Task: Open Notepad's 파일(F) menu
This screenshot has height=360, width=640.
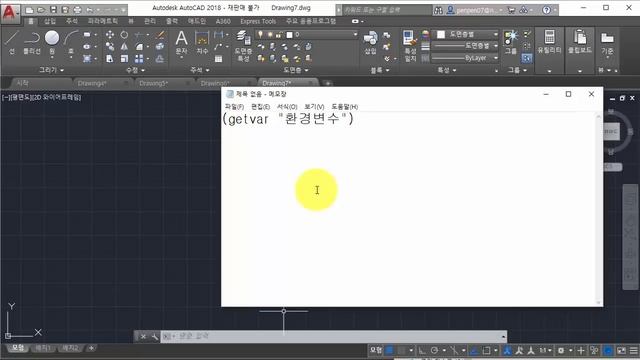Action: [x=234, y=107]
